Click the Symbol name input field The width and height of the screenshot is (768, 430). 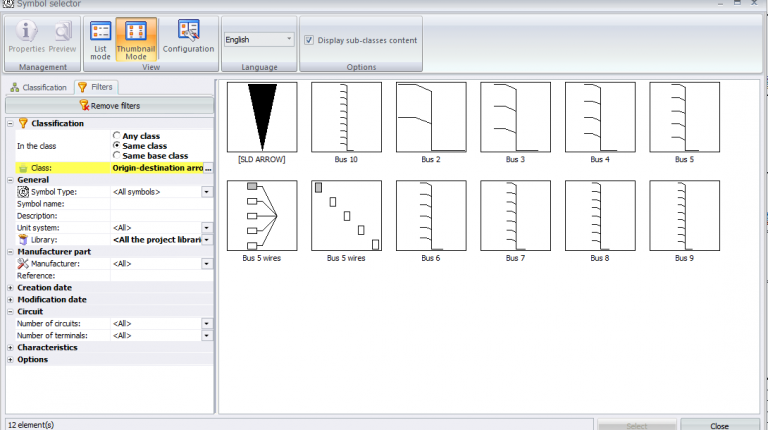point(162,204)
